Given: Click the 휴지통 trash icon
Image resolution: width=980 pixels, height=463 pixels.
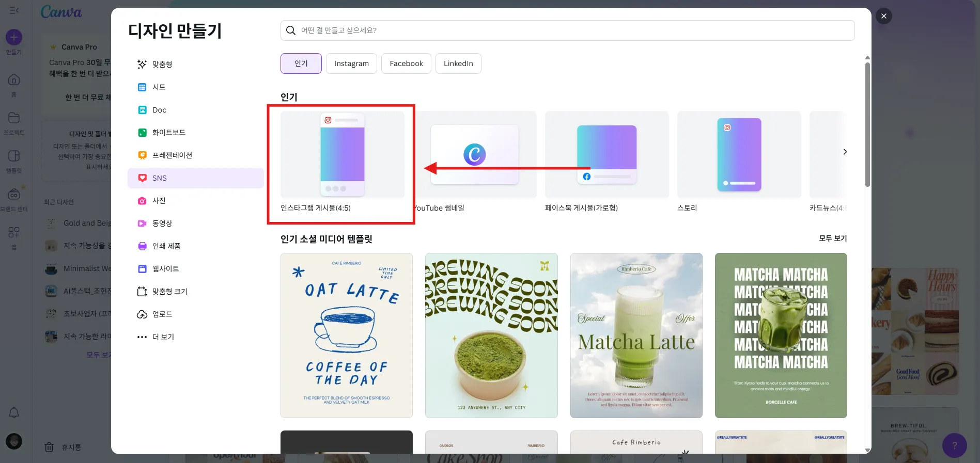Looking at the screenshot, I should (49, 448).
